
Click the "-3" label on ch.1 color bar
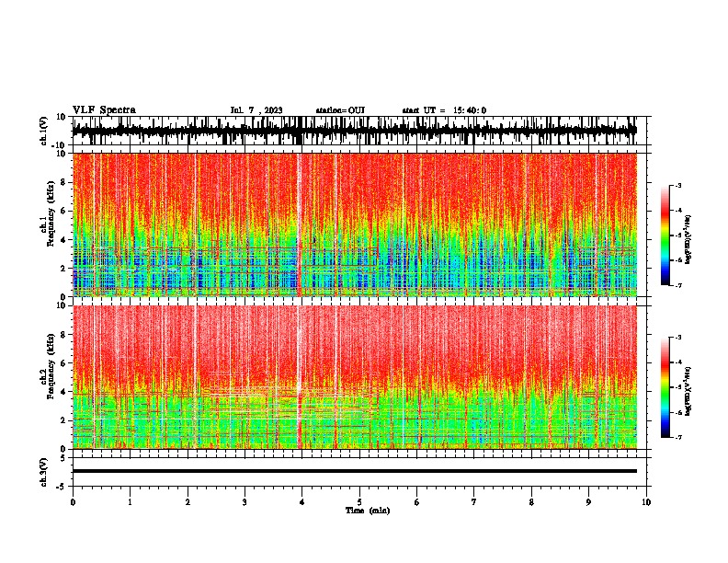(677, 185)
